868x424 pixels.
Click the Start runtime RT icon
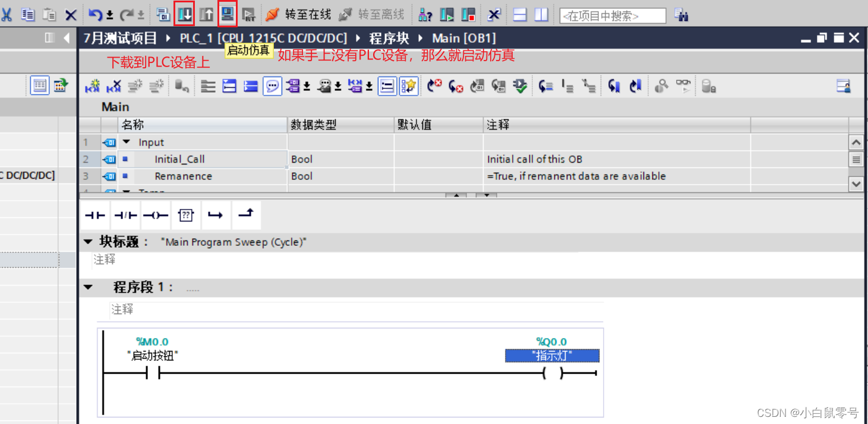tap(249, 15)
